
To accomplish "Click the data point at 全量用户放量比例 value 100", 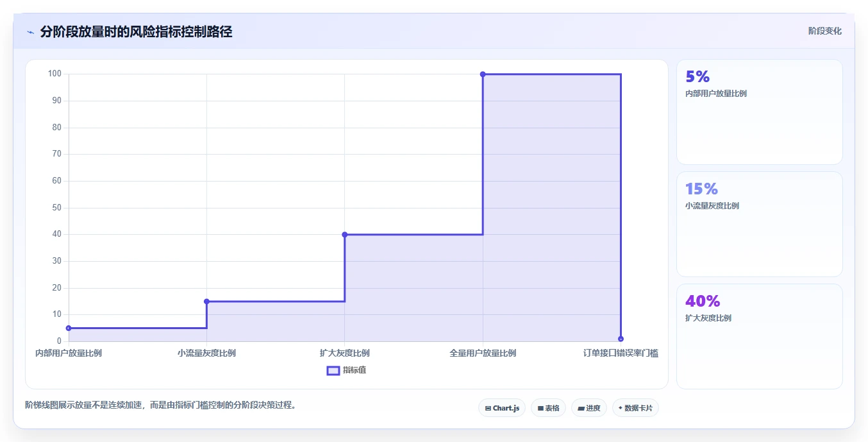I will pos(483,74).
